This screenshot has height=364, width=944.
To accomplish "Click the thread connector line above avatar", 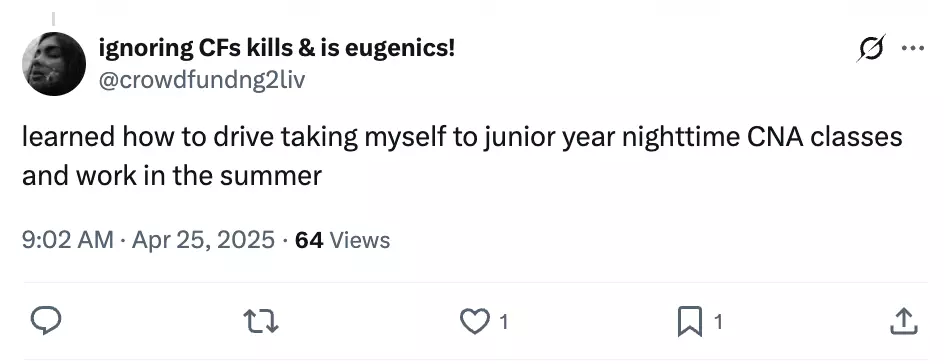I will pos(53,19).
